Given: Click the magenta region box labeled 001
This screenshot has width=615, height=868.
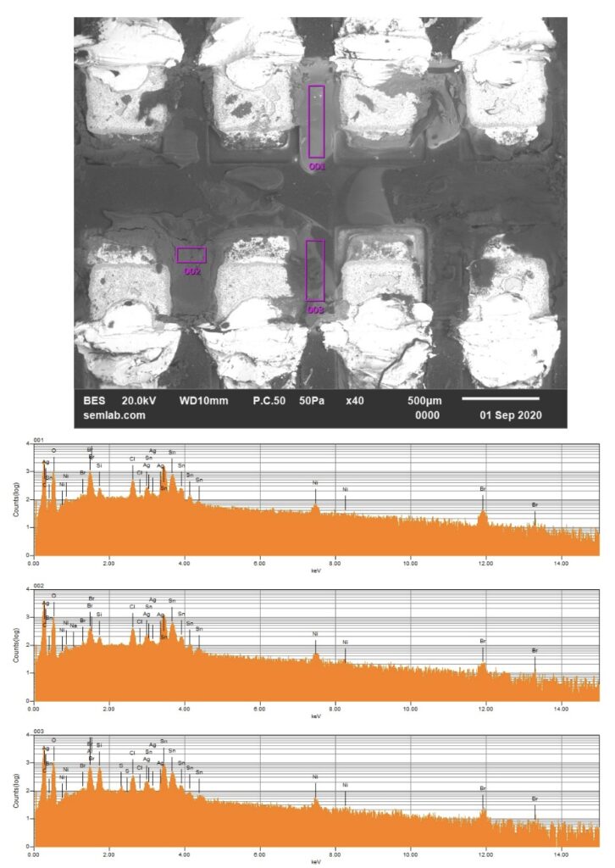Looking at the screenshot, I should pyautogui.click(x=316, y=121).
